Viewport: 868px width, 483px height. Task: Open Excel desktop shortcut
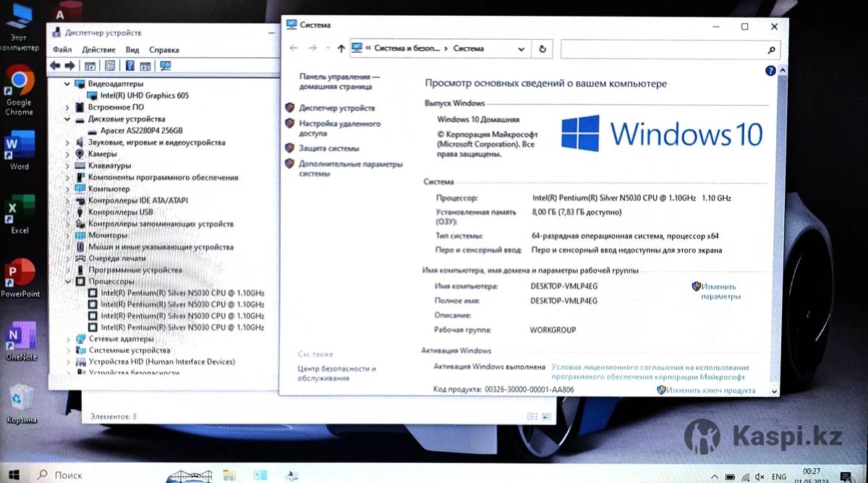pos(19,214)
